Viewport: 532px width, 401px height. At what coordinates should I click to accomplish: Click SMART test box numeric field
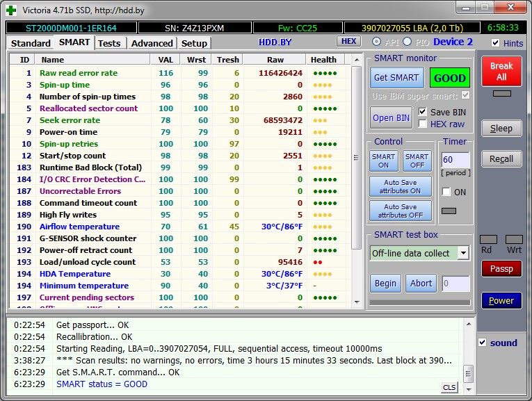tap(456, 284)
